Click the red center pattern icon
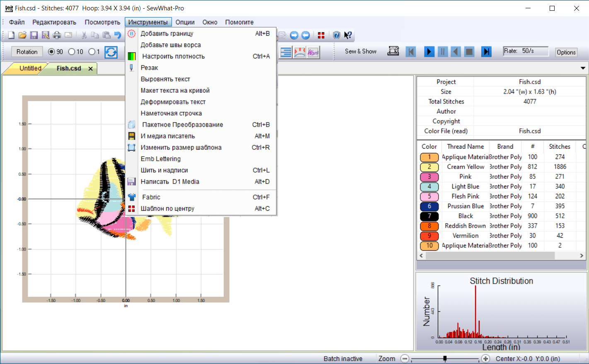Viewport: 589px width, 364px height. point(321,35)
